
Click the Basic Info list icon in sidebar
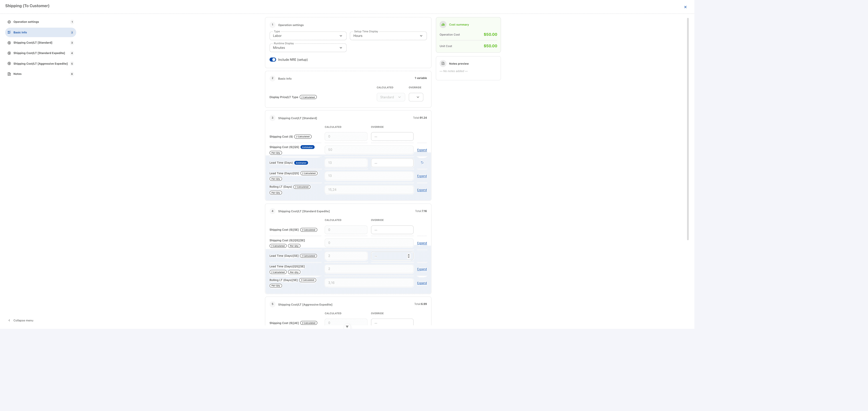coord(9,32)
